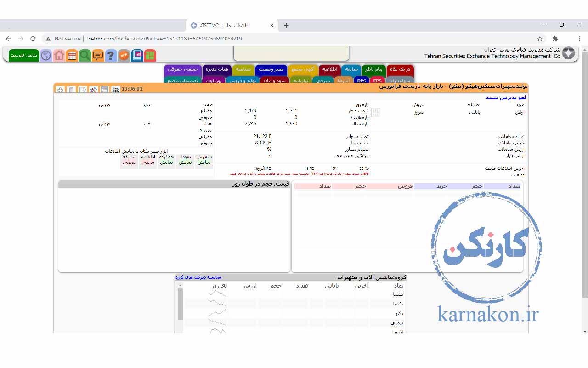Open the Chrome three-dot menu
Viewport: 588px width, 368px height.
click(580, 39)
